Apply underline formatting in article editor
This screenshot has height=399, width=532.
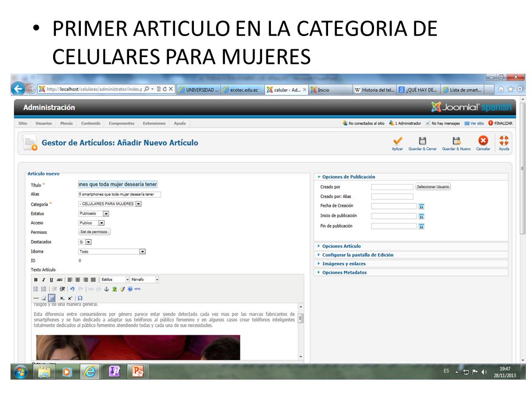click(x=51, y=280)
